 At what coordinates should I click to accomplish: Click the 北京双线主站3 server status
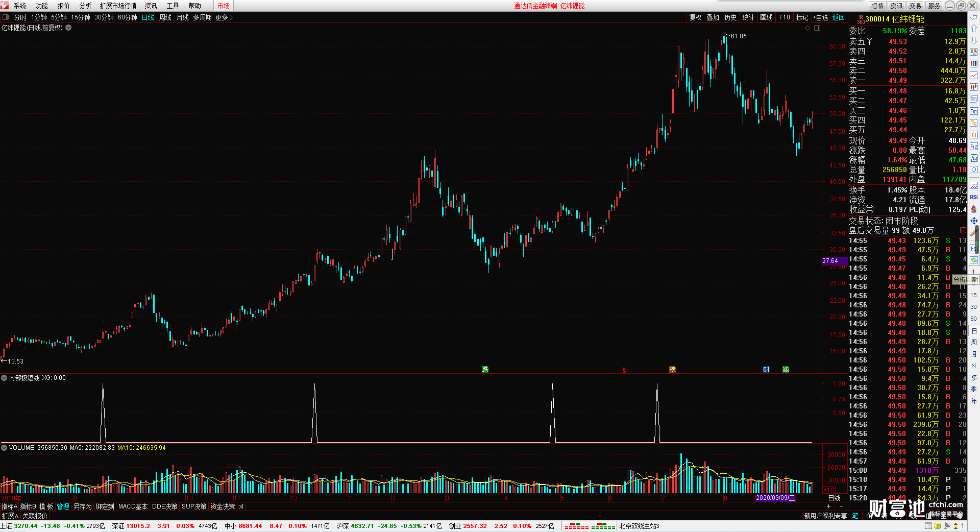point(639,526)
